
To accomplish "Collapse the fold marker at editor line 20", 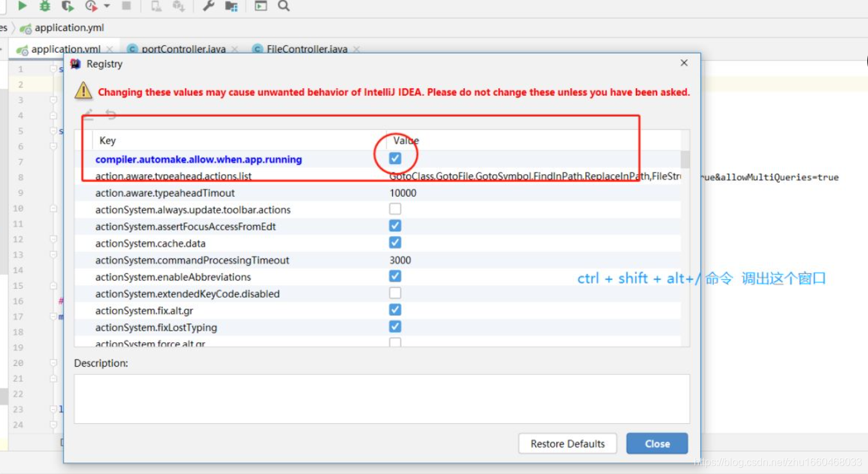I will (x=53, y=363).
